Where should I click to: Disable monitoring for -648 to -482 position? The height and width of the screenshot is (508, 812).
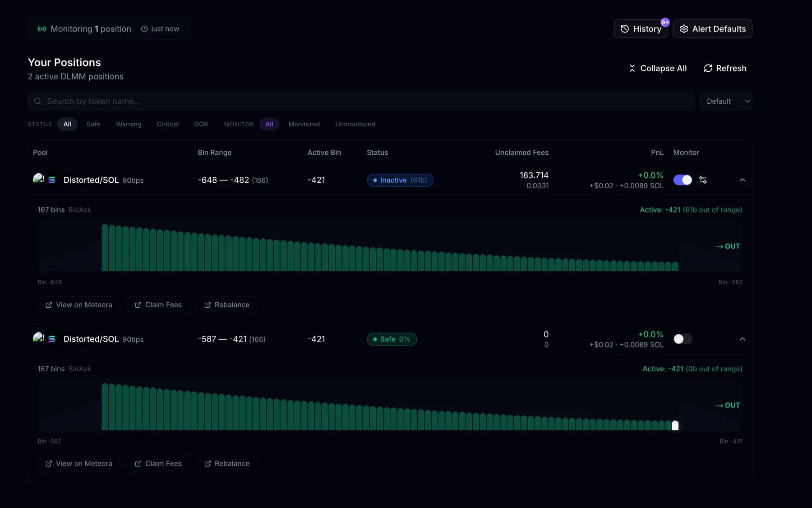[x=683, y=180]
